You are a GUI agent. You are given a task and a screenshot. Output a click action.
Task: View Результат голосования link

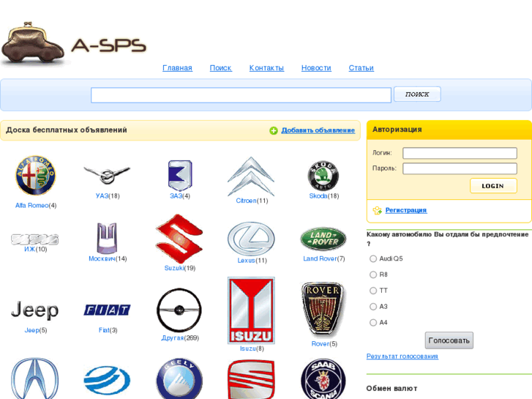click(x=402, y=357)
